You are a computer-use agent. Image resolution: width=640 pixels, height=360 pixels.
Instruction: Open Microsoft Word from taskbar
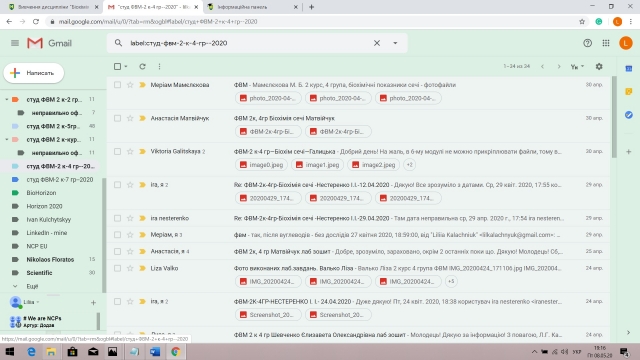pos(155,351)
